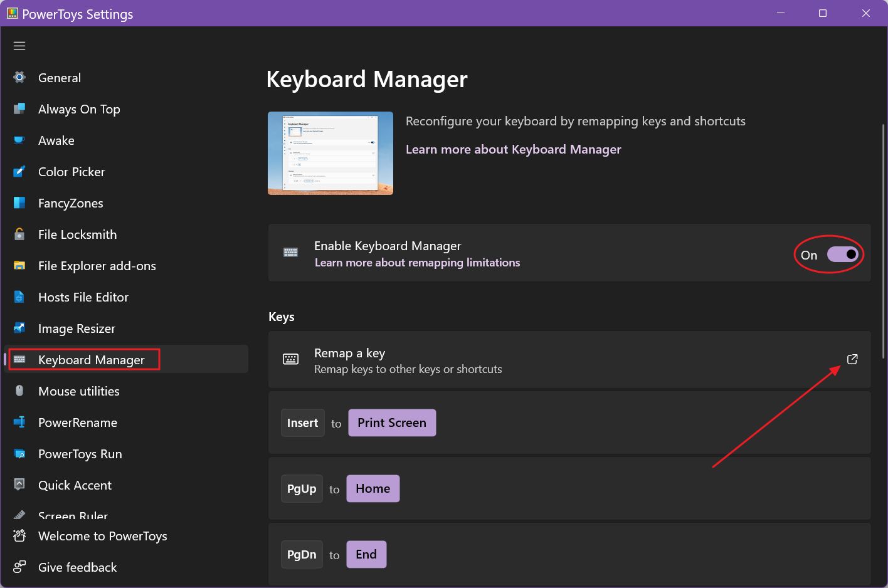The width and height of the screenshot is (888, 588).
Task: Minimize the PowerToys Settings window
Action: [x=781, y=13]
